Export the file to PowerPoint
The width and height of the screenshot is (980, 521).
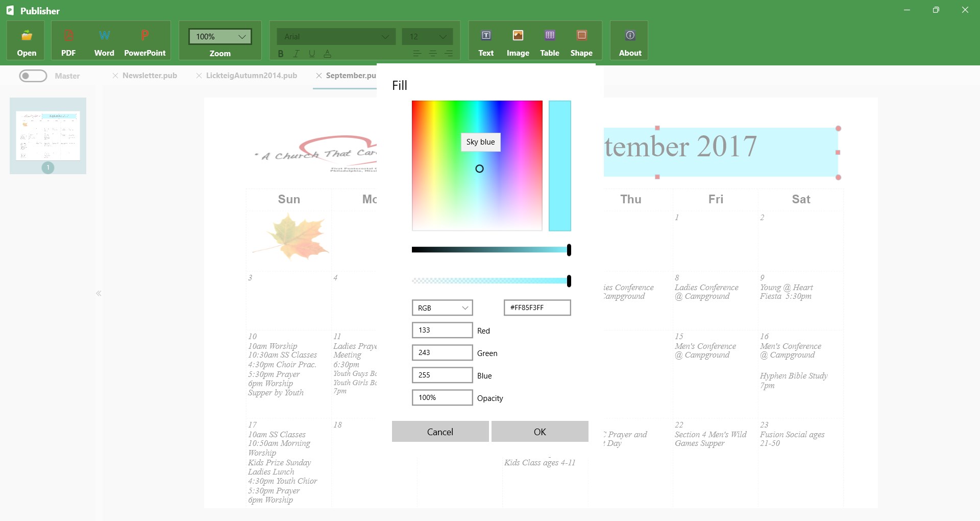point(145,40)
